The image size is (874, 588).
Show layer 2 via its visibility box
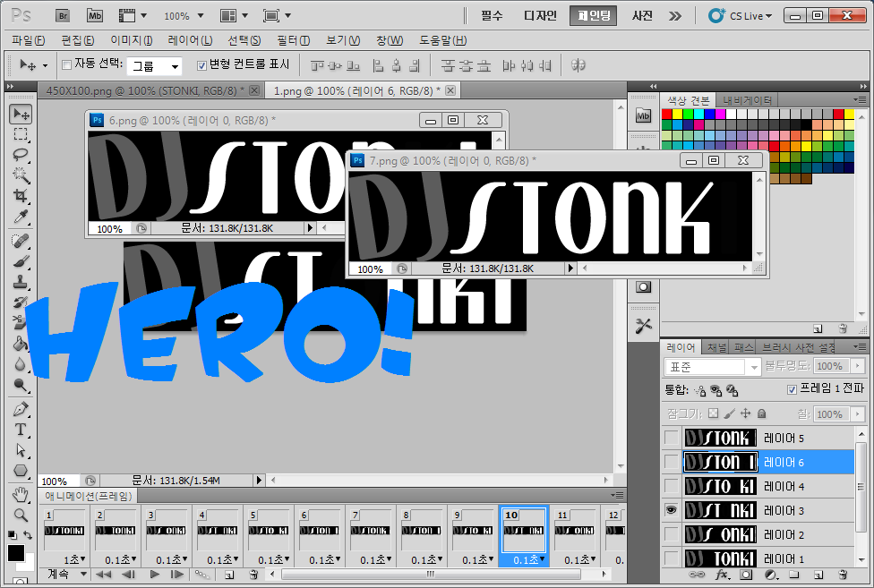(672, 534)
